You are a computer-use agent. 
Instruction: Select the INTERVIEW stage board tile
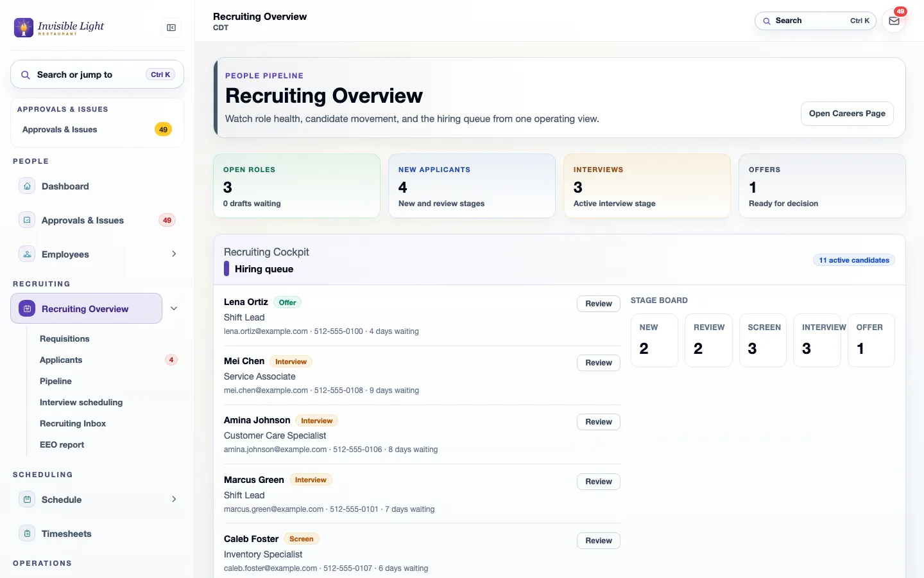(x=817, y=340)
